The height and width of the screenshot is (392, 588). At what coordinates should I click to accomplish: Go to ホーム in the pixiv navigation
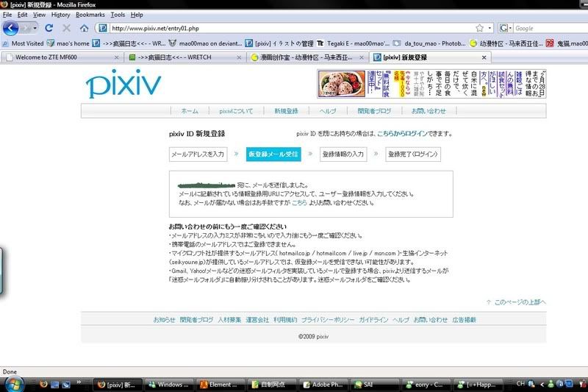coord(190,111)
